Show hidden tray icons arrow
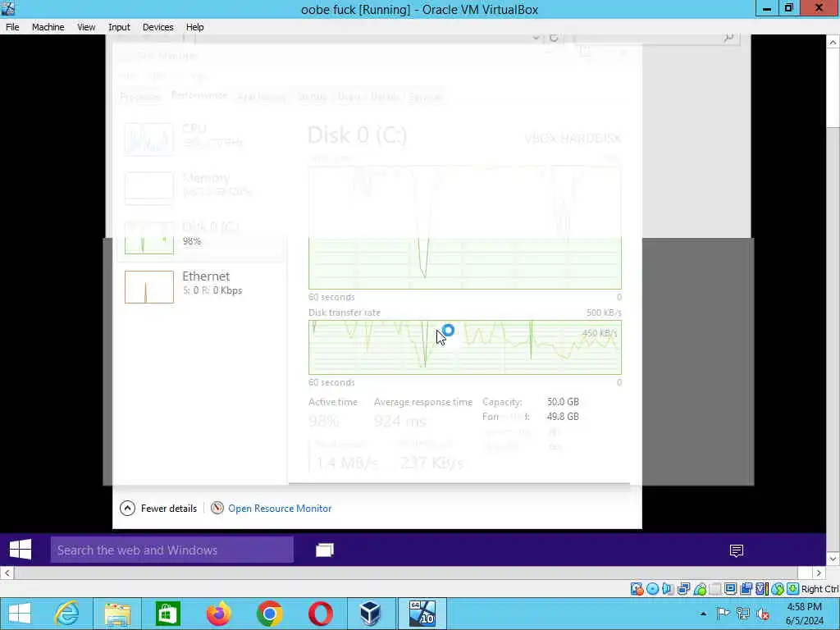Image resolution: width=840 pixels, height=630 pixels. [703, 614]
